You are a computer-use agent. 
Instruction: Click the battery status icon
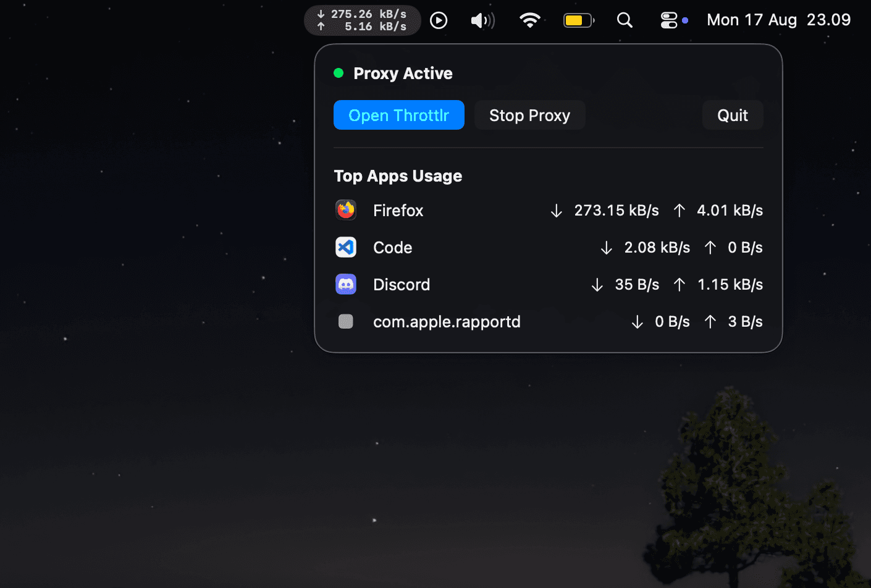pos(579,20)
